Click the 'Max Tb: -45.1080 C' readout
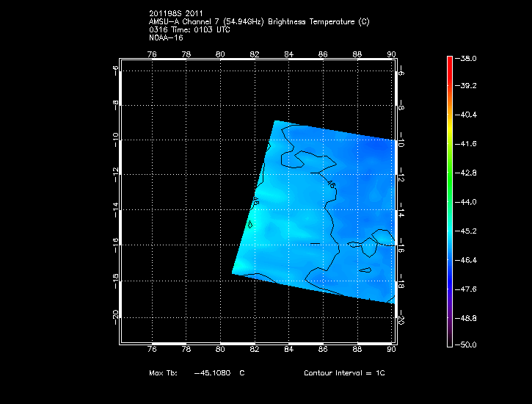The height and width of the screenshot is (404, 532). tap(196, 374)
